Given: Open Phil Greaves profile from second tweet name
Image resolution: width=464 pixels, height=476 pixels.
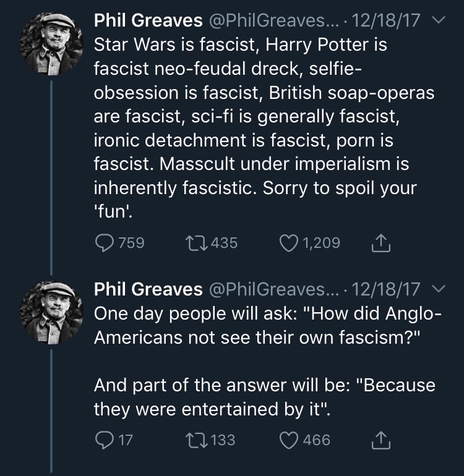Looking at the screenshot, I should (x=148, y=289).
